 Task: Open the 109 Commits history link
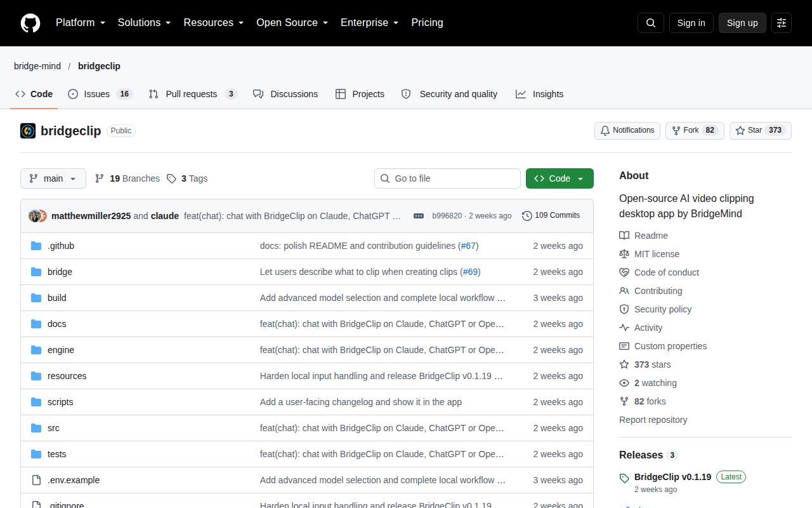coord(551,215)
